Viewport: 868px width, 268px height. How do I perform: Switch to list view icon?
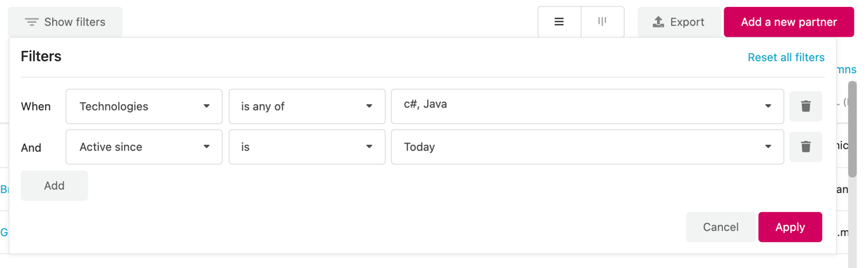click(559, 22)
